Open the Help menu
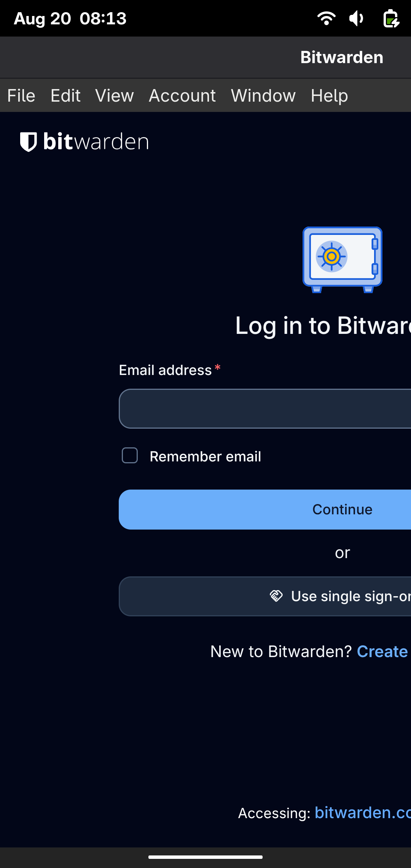 point(329,96)
